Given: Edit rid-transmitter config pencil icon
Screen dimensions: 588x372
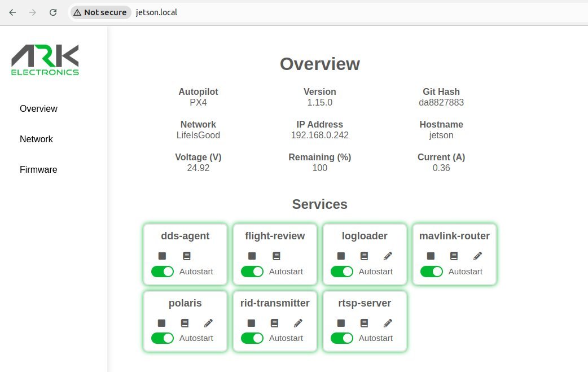Looking at the screenshot, I should [298, 323].
